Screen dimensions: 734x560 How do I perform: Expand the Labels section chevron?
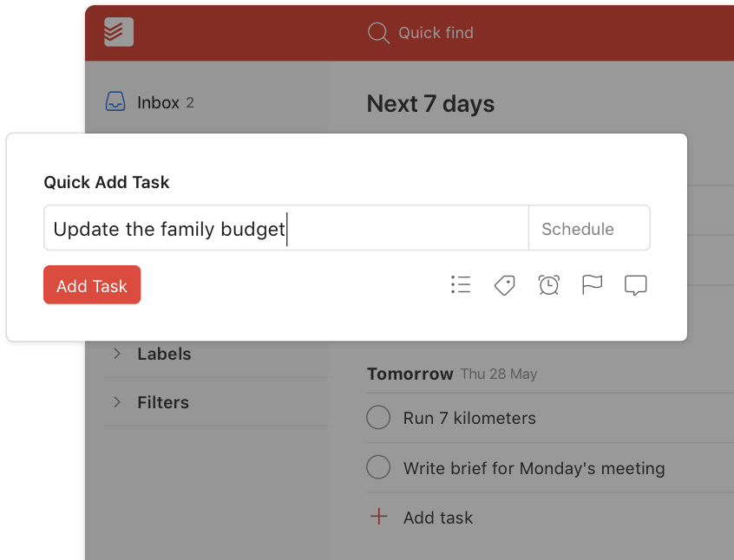(117, 354)
